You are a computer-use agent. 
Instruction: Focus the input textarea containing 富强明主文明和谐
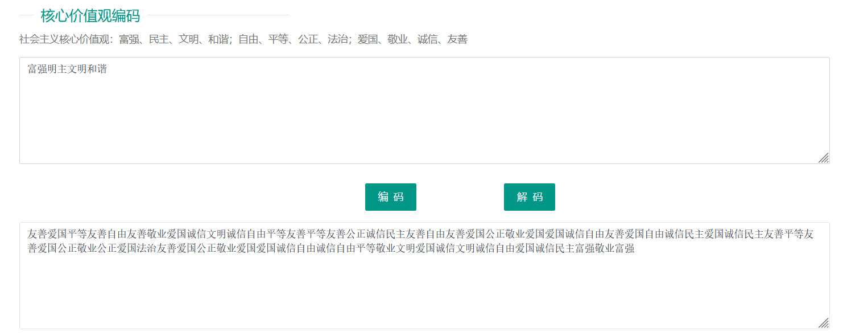tap(424, 110)
